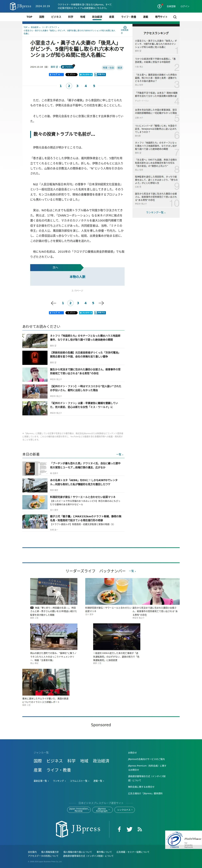The image size is (202, 868).
Task: Add Hatena bookmark below the article
Action: (86, 313)
